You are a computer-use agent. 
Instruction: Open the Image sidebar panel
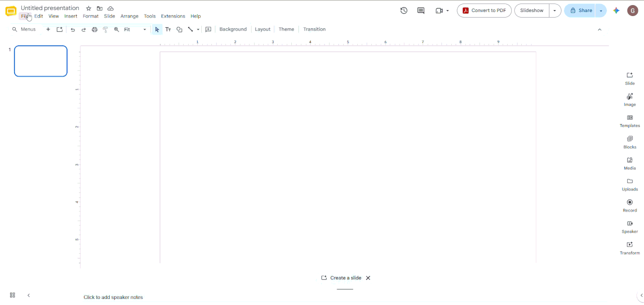630,99
